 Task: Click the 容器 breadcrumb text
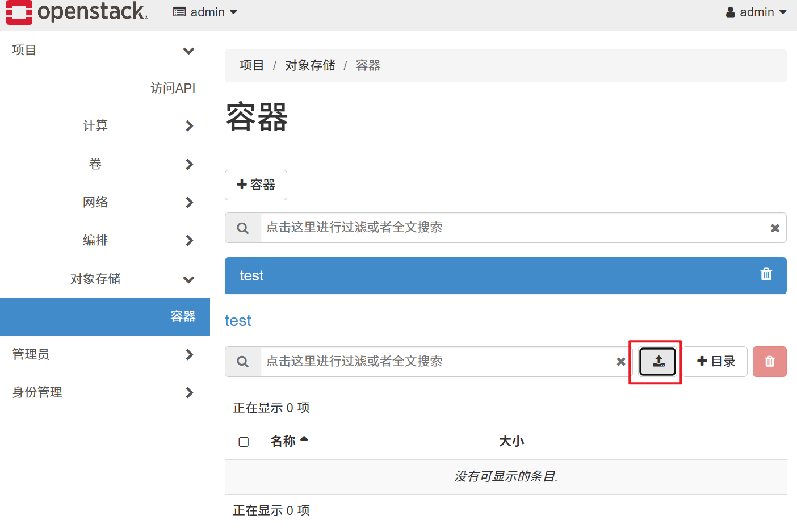coord(368,65)
